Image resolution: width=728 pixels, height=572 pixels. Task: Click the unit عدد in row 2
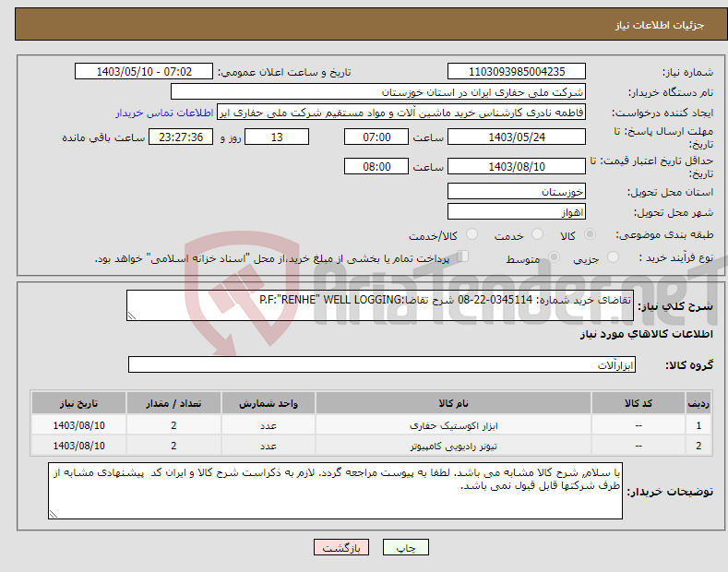[269, 446]
